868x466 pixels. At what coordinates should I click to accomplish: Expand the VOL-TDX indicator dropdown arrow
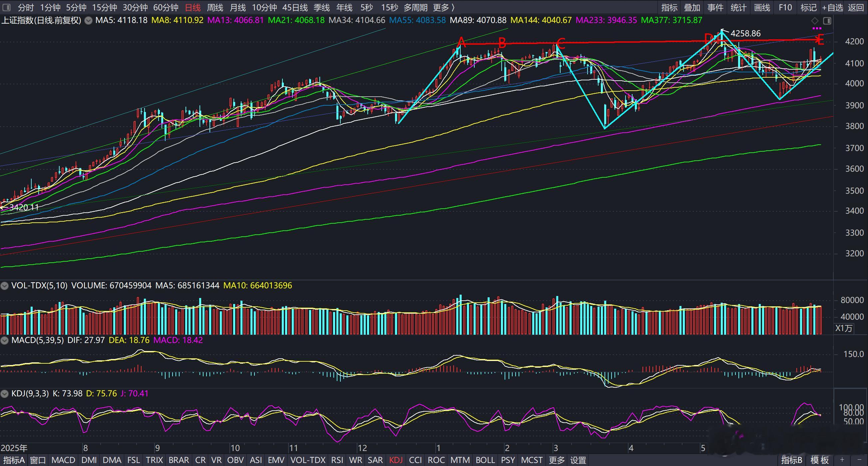pyautogui.click(x=4, y=286)
